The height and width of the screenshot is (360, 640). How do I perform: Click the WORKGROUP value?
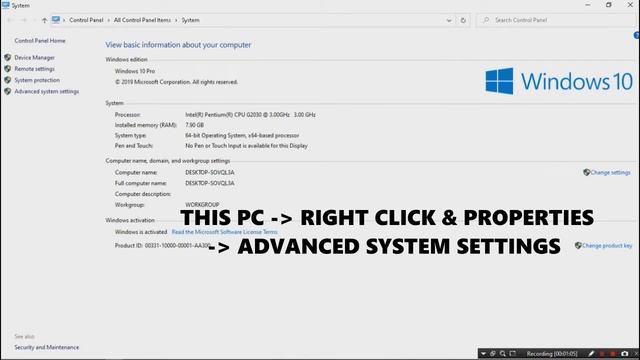(x=202, y=204)
